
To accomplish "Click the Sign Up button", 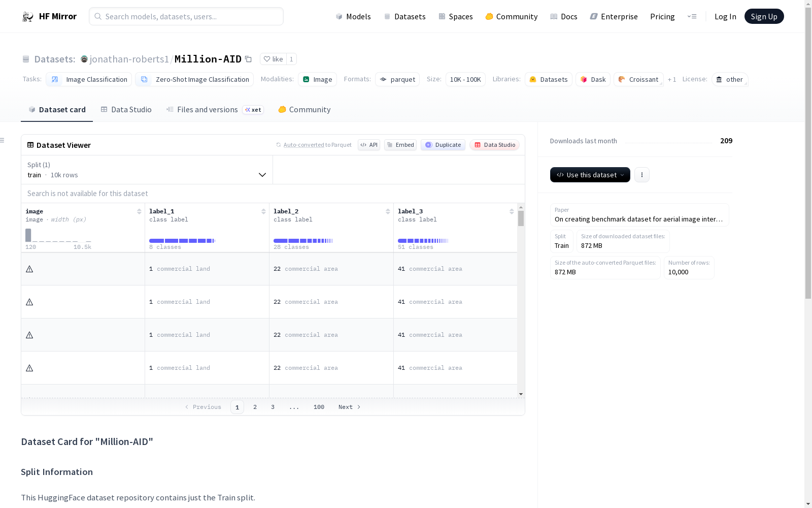I will (x=764, y=16).
